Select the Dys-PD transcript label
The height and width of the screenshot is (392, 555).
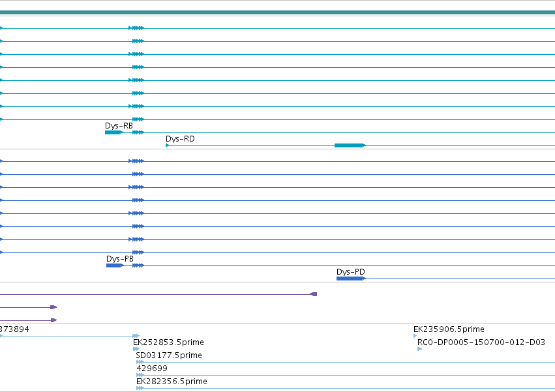click(x=351, y=272)
